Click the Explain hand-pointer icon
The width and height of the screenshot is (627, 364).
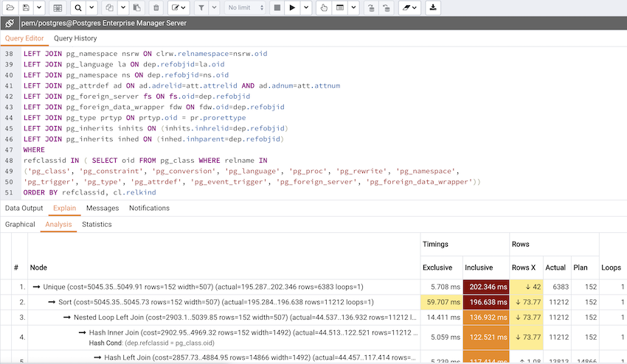pyautogui.click(x=324, y=7)
